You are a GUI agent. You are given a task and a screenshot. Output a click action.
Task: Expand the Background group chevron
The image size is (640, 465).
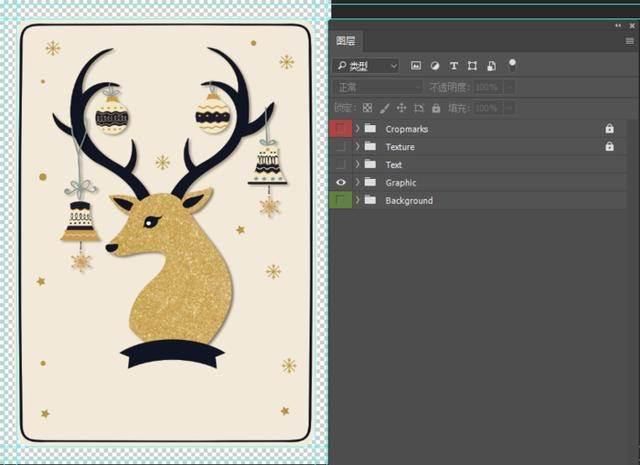tap(358, 200)
